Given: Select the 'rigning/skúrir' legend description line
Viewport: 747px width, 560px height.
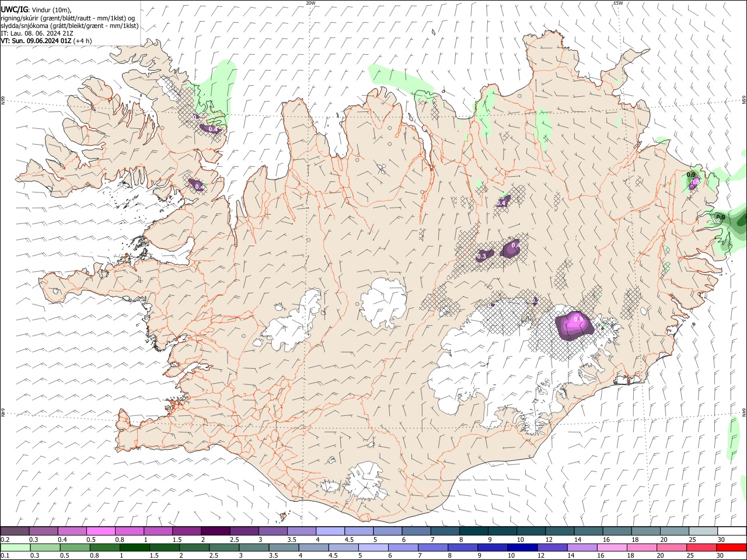Looking at the screenshot, I should tap(68, 18).
